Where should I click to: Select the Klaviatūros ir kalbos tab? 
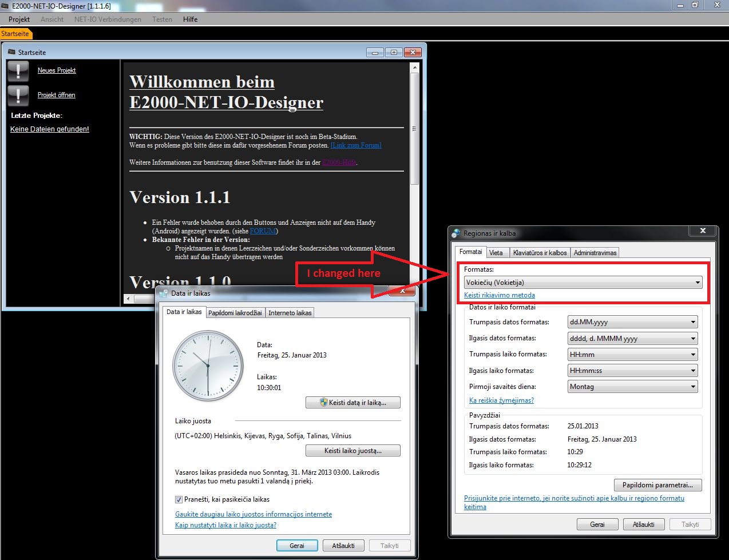point(540,253)
